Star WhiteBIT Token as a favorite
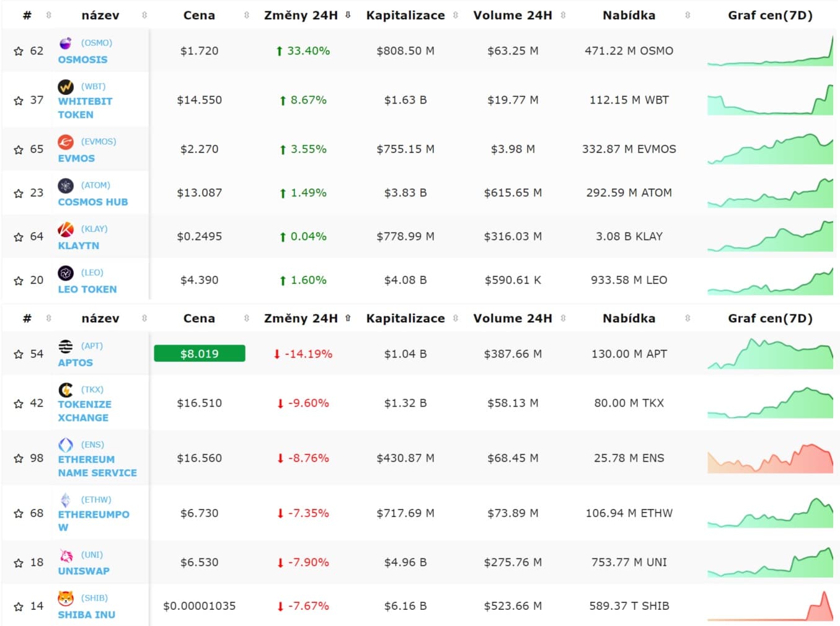Viewport: 840px width, 626px height. [19, 100]
